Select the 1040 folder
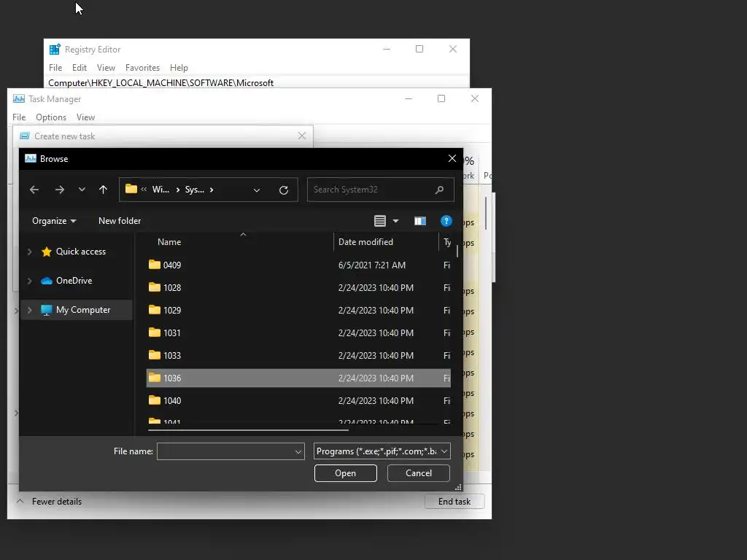 tap(298, 401)
